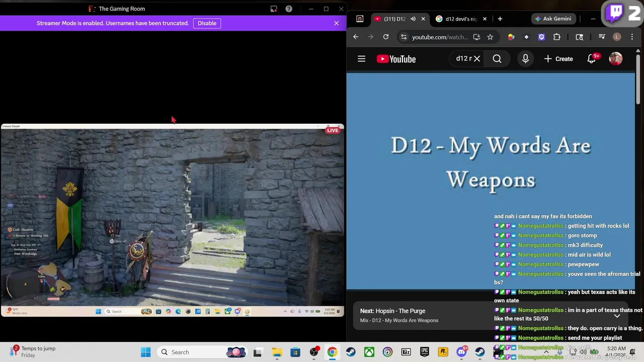
Task: Open the taskbar clock showing 5:20 AM
Action: coord(616,352)
